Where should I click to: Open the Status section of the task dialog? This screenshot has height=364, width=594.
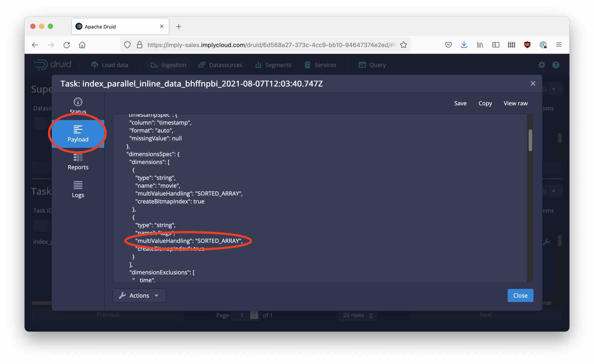[78, 105]
